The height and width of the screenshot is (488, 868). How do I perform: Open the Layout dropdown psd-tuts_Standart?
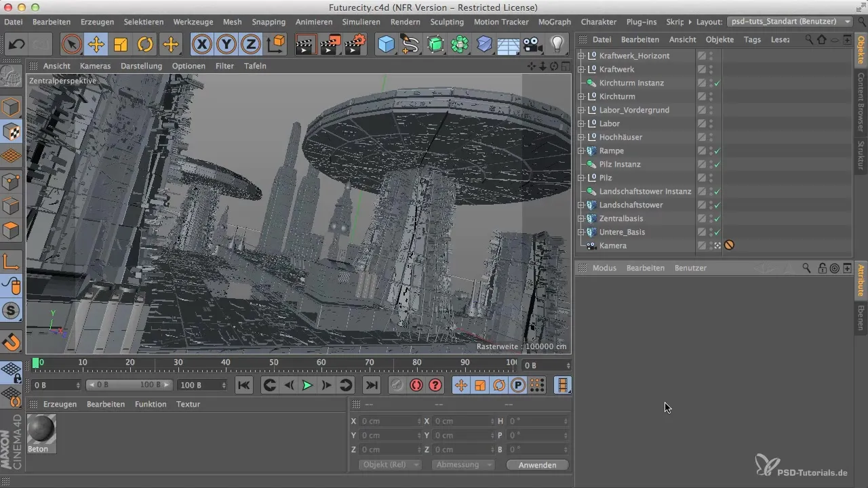pos(790,22)
